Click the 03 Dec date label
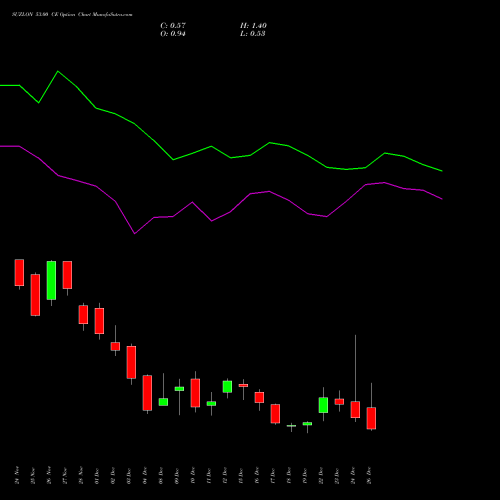 [x=129, y=475]
